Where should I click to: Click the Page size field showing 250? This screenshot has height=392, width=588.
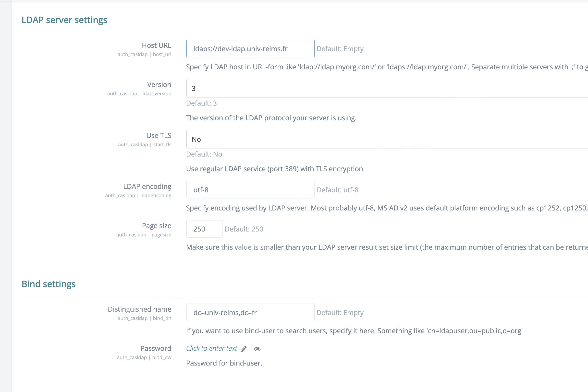pyautogui.click(x=204, y=229)
